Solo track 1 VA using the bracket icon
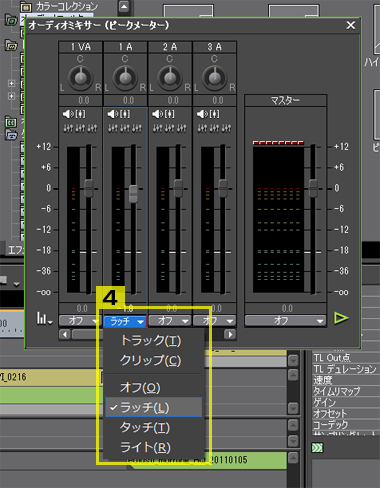The image size is (380, 488). 80,114
